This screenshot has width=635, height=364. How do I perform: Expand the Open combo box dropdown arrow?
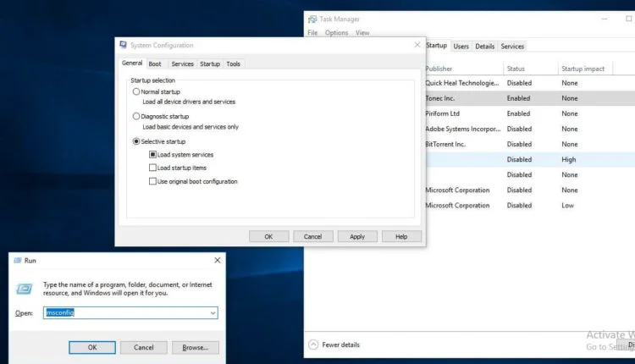213,313
